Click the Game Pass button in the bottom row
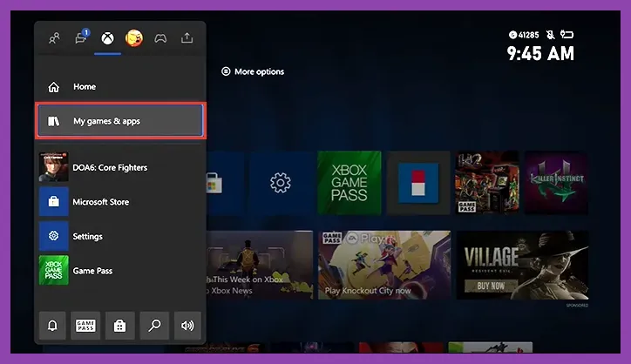This screenshot has height=364, width=631. click(x=85, y=326)
